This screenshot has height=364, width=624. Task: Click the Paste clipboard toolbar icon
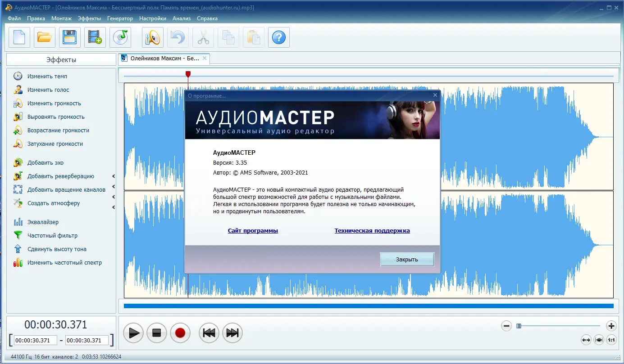point(254,37)
